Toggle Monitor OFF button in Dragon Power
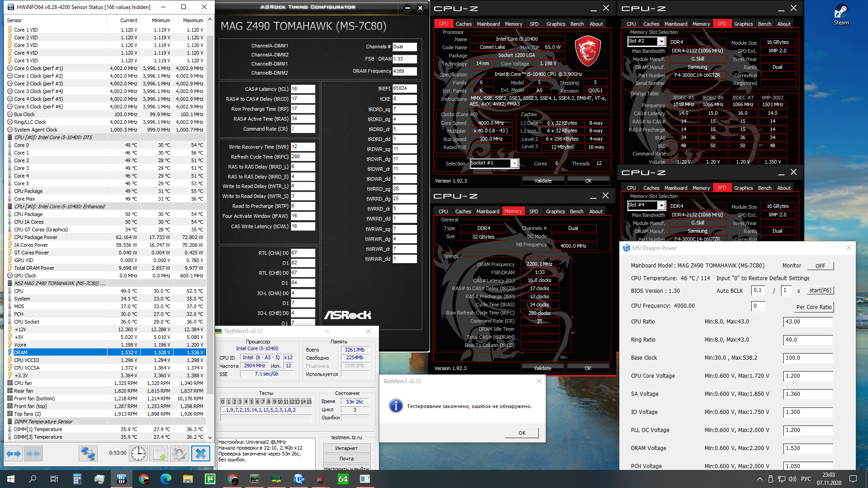 [820, 266]
